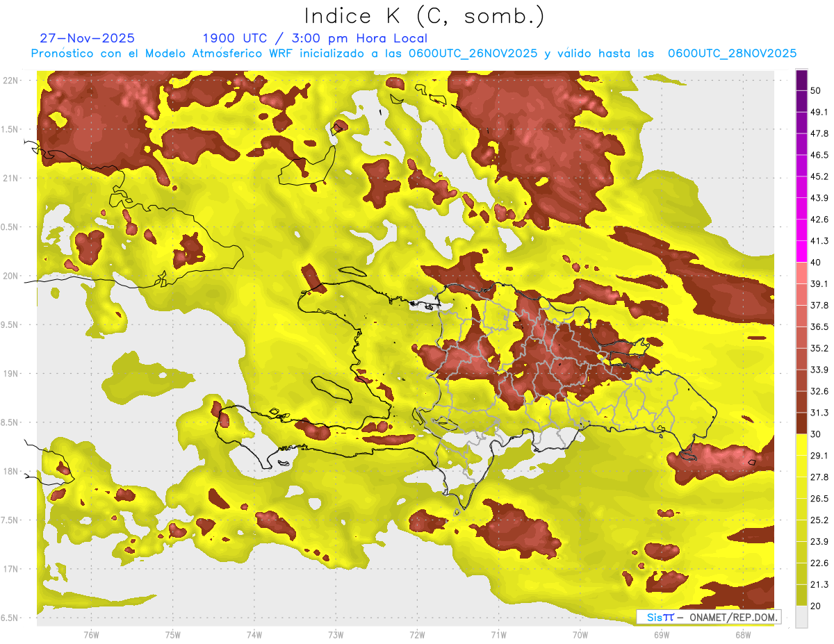Click the colorbar label '40'
This screenshot has height=644, width=834.
pyautogui.click(x=817, y=263)
